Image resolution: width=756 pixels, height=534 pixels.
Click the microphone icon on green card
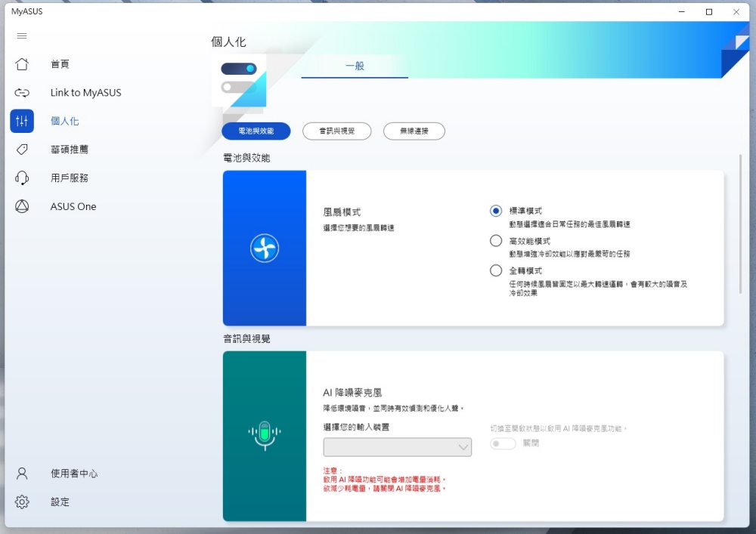264,435
